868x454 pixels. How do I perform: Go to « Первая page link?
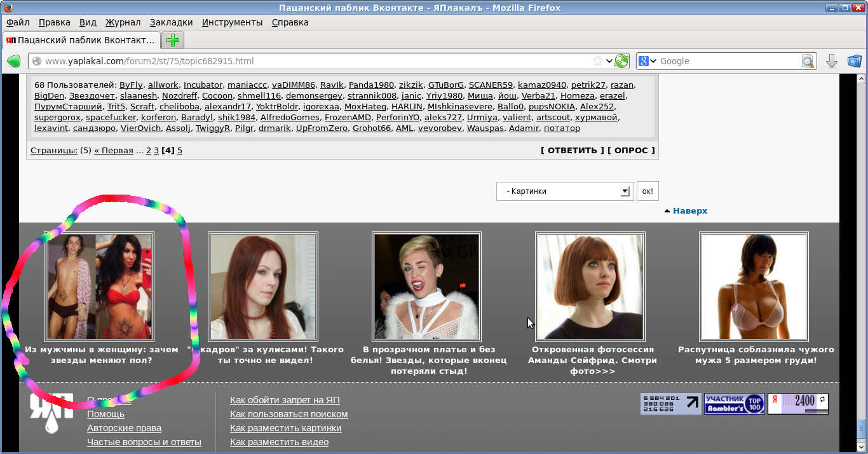coord(114,151)
